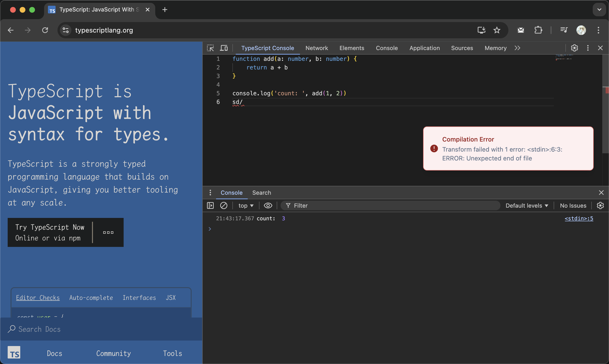Screen dimensions: 609x364
Task: Select the Interfaces tab
Action: point(139,297)
